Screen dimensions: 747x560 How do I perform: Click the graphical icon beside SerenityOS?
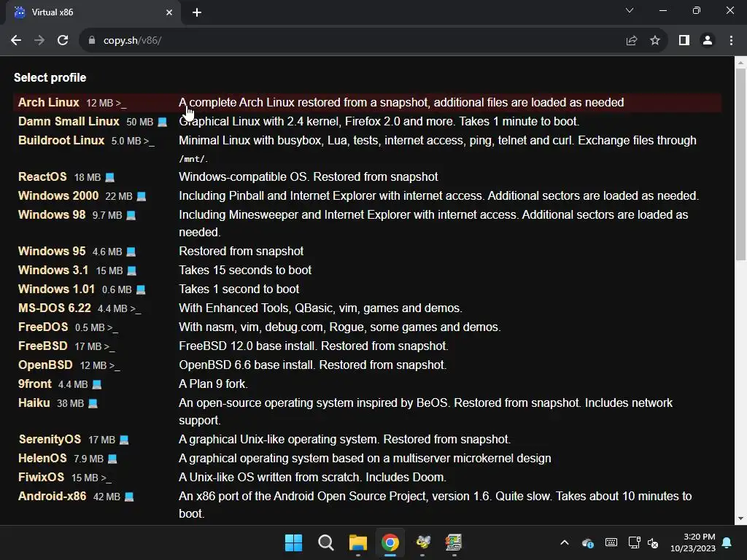click(124, 440)
